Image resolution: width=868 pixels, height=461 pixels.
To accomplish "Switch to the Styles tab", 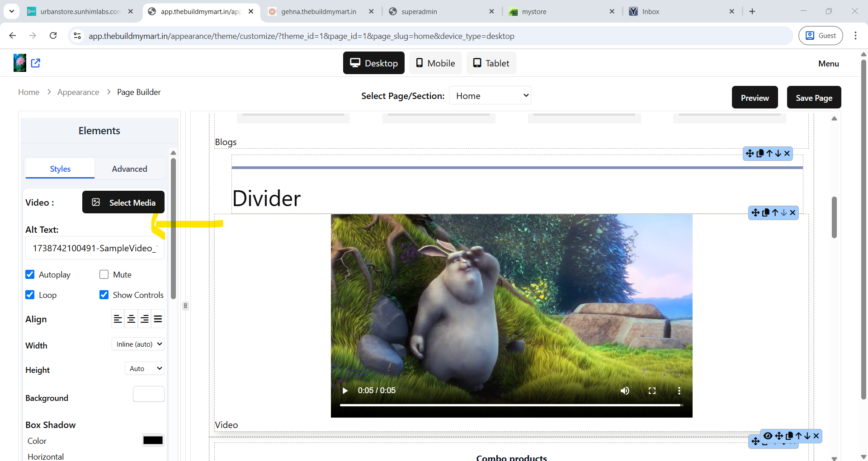I will pos(60,169).
